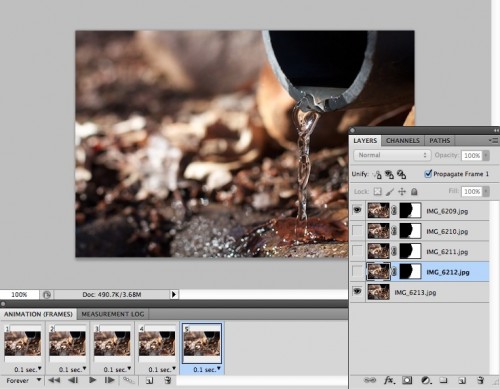Image resolution: width=500 pixels, height=389 pixels.
Task: Open frame 4 delay time dropdown
Action: click(x=174, y=369)
